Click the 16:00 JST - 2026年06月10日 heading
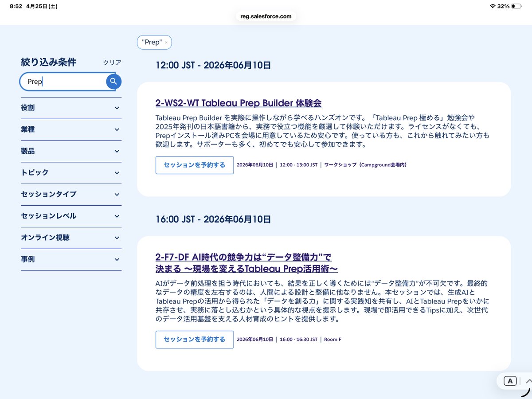Image resolution: width=532 pixels, height=399 pixels. 213,219
